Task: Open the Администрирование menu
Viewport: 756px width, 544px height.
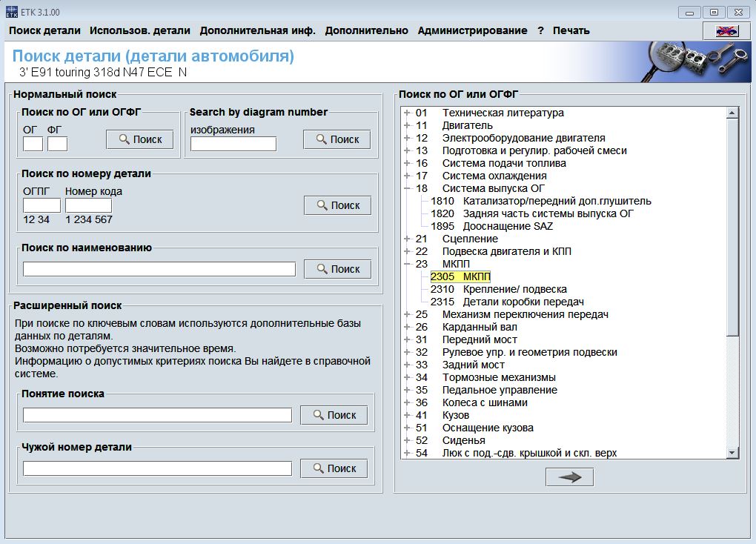Action: point(472,30)
